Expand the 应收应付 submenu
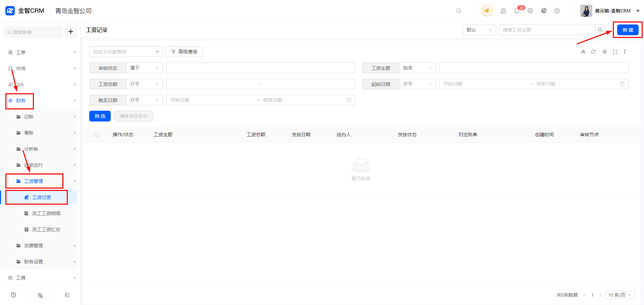The image size is (644, 305). (40, 165)
